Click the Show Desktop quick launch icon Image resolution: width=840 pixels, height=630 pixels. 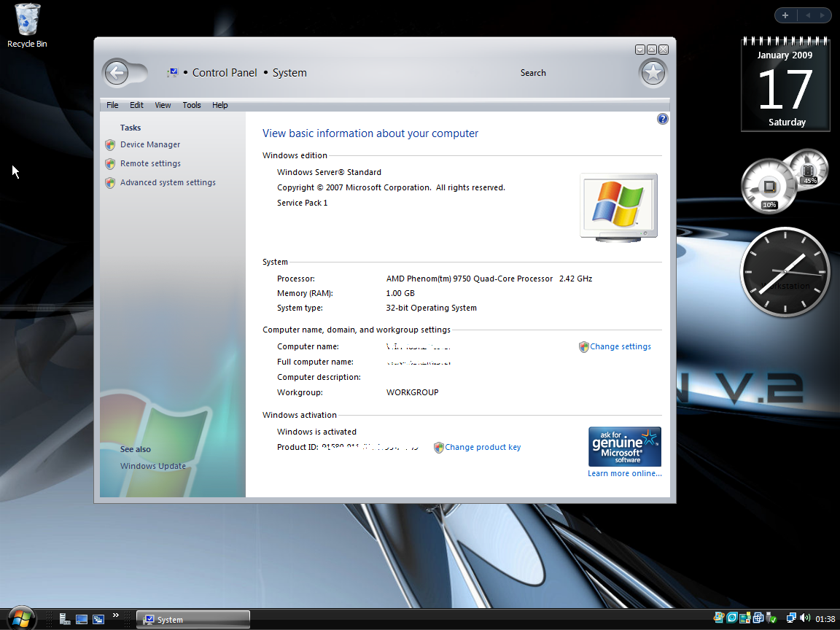pos(82,619)
